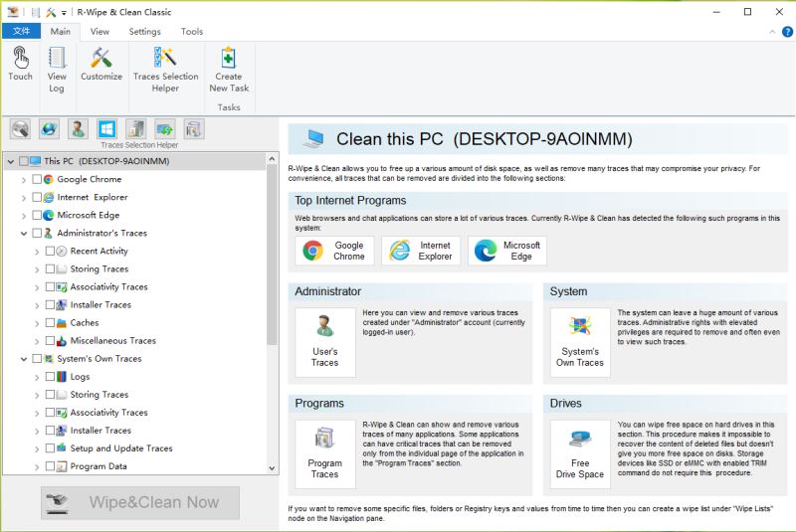Image resolution: width=796 pixels, height=532 pixels.
Task: Check the Setup and Update Traces checkbox
Action: point(50,448)
